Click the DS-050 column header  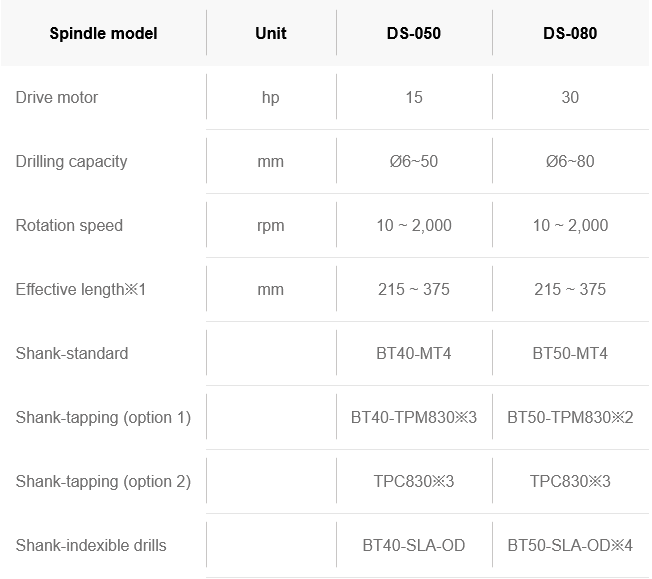pyautogui.click(x=414, y=33)
